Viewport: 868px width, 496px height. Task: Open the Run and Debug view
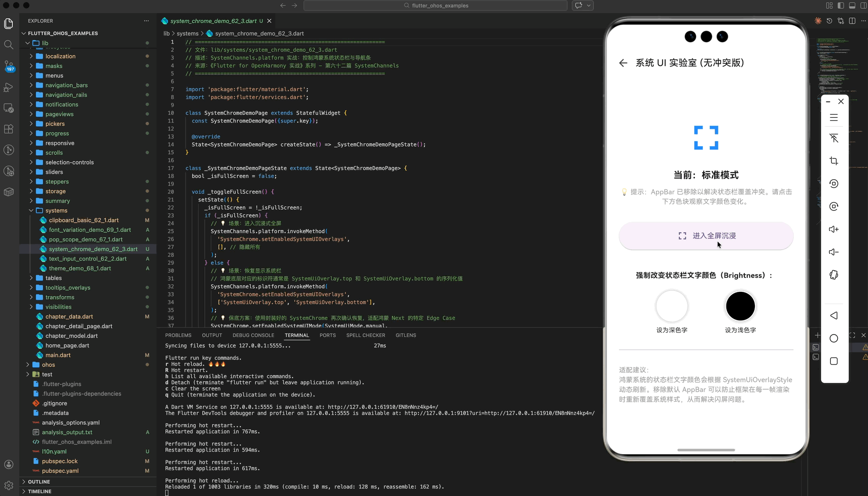coord(9,87)
